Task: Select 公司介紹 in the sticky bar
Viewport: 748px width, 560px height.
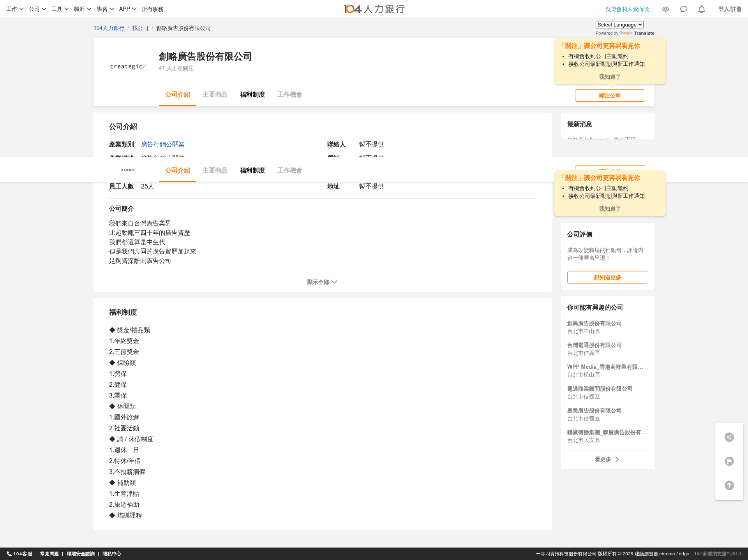Action: point(178,171)
